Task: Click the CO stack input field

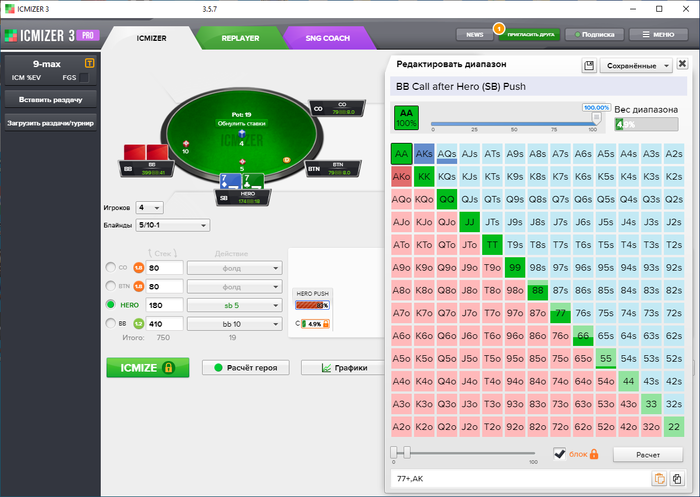Action: pos(164,268)
